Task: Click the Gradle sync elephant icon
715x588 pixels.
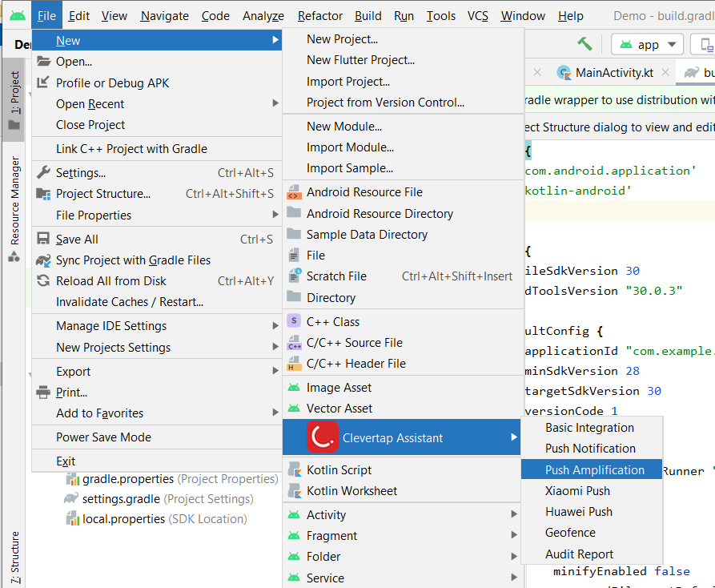Action: click(43, 260)
